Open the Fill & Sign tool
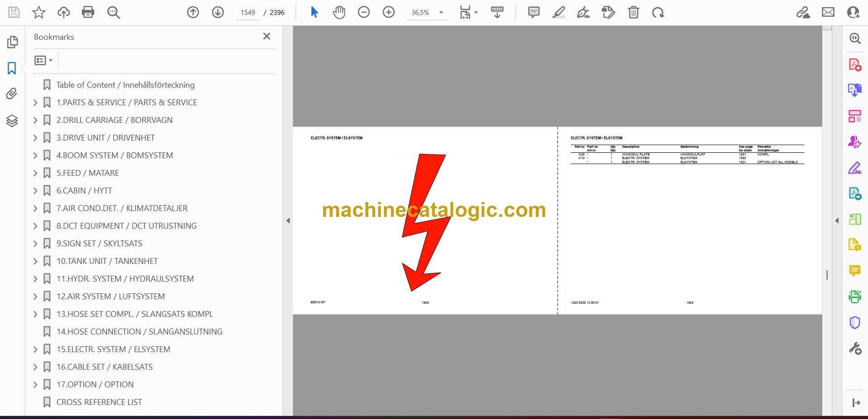 (x=855, y=168)
